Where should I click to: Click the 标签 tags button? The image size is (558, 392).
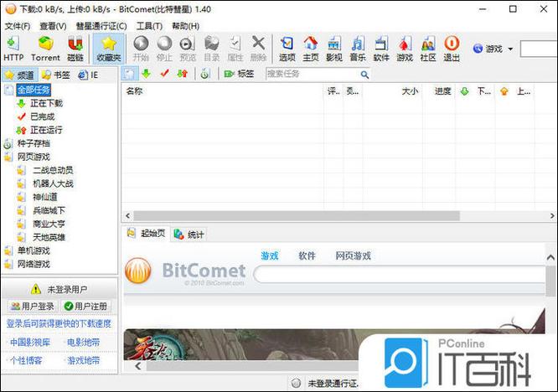click(x=239, y=74)
